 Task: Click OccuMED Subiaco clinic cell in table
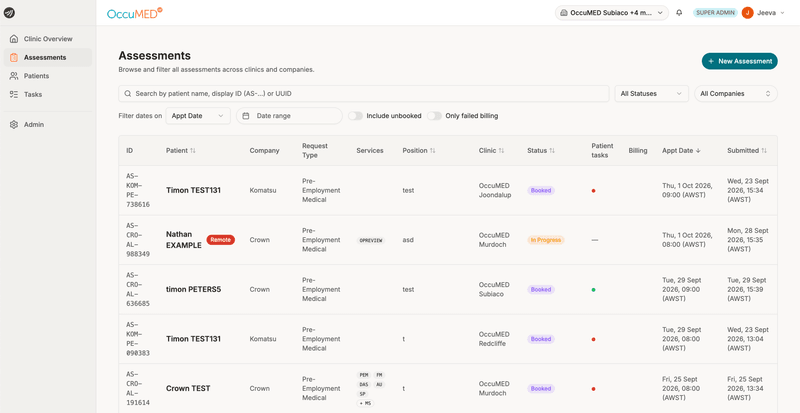pos(494,289)
